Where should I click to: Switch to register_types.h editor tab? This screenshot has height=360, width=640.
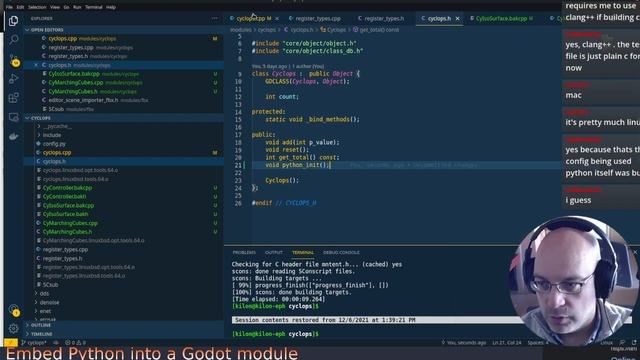coord(384,18)
